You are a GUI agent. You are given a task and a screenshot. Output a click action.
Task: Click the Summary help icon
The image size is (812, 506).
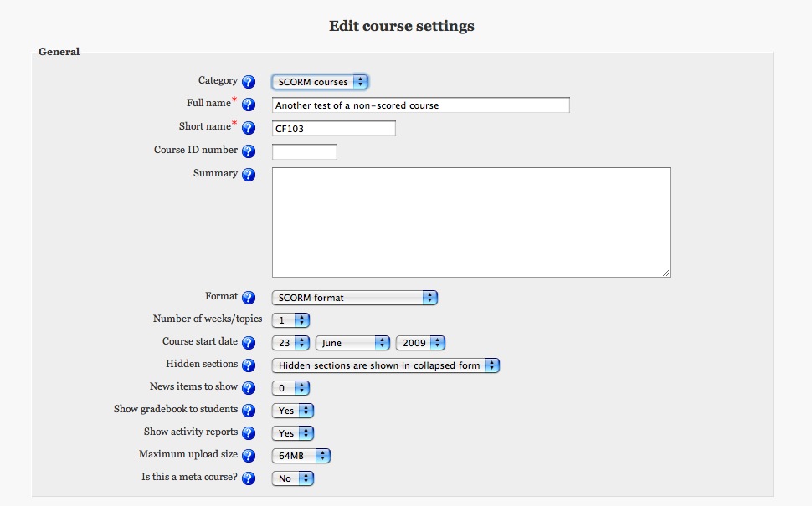(249, 175)
